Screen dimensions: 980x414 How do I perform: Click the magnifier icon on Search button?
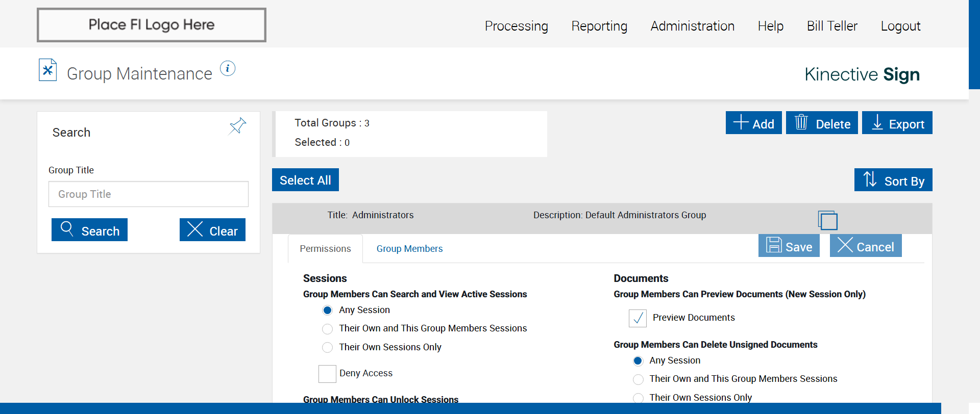click(x=67, y=228)
